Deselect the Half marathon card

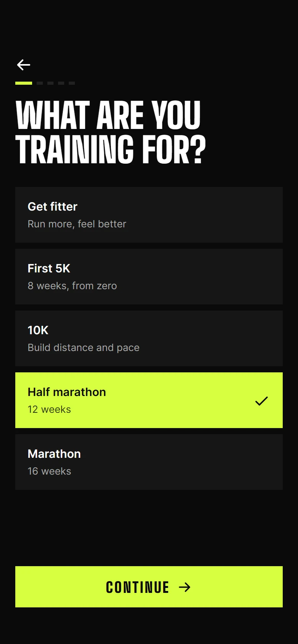click(149, 400)
